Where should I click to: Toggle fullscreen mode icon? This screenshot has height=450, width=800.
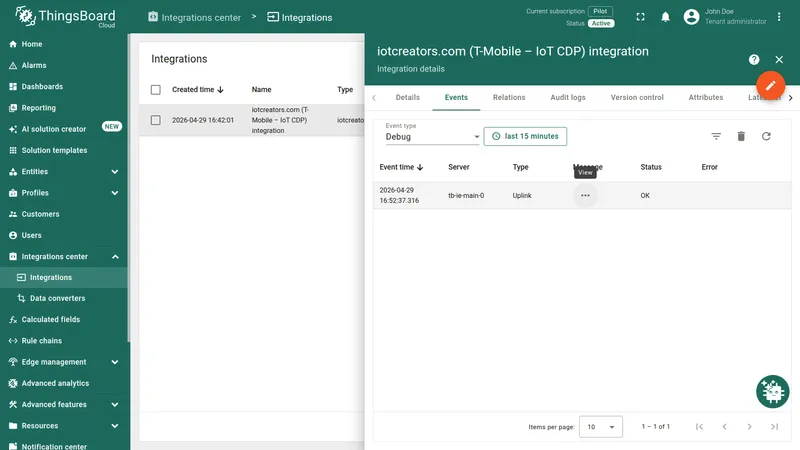click(640, 17)
